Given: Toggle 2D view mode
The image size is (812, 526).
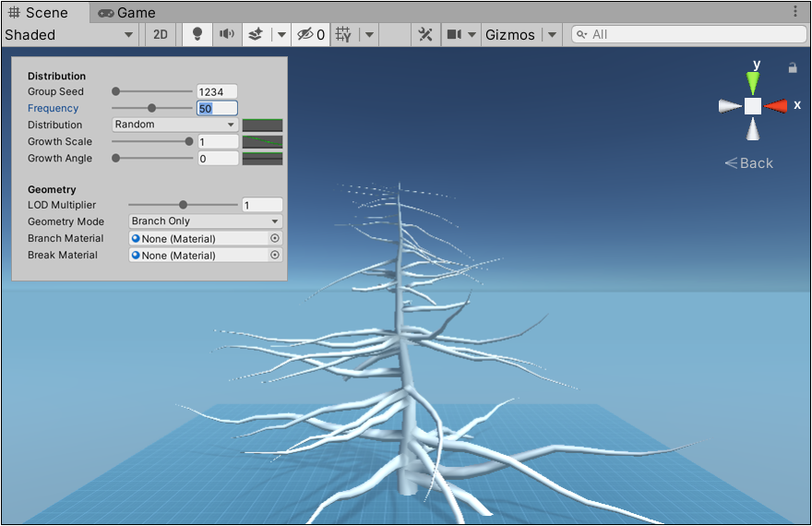Looking at the screenshot, I should tap(161, 35).
